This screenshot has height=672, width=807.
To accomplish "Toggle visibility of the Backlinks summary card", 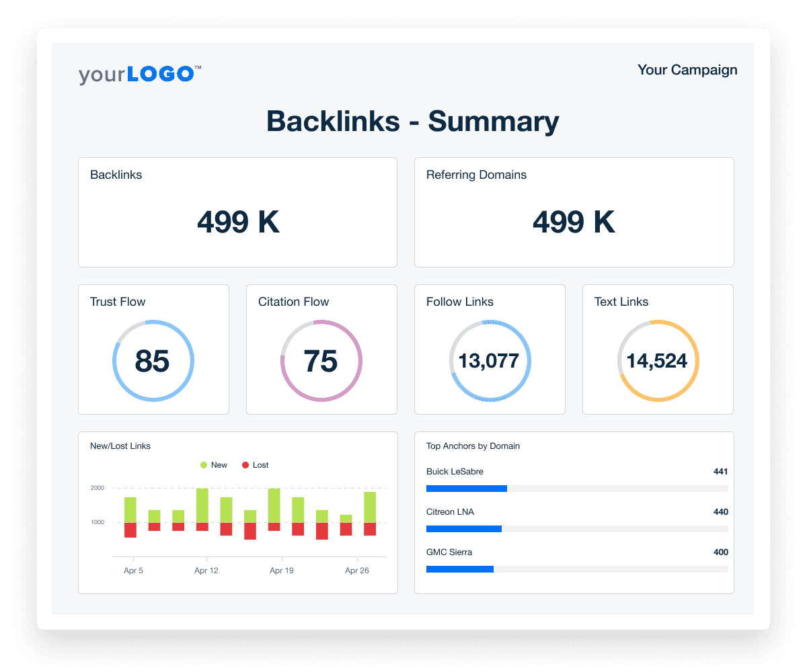I will point(237,212).
